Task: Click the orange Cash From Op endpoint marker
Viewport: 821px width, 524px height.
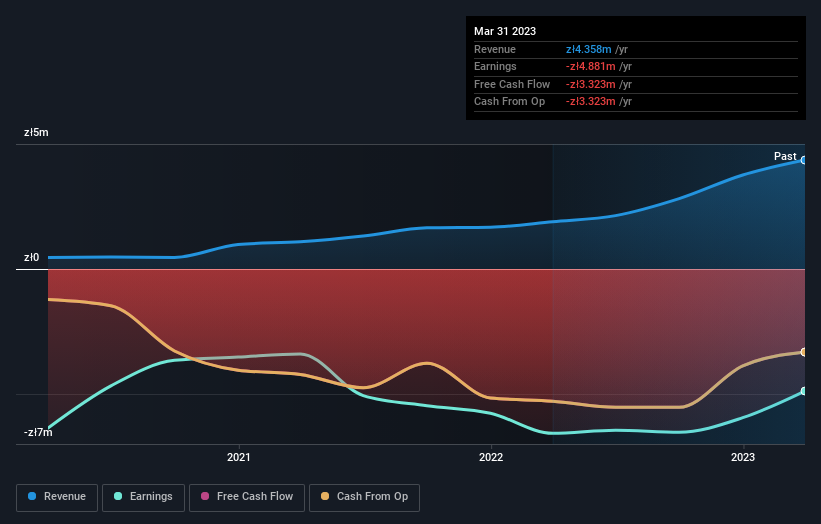Action: pos(804,352)
